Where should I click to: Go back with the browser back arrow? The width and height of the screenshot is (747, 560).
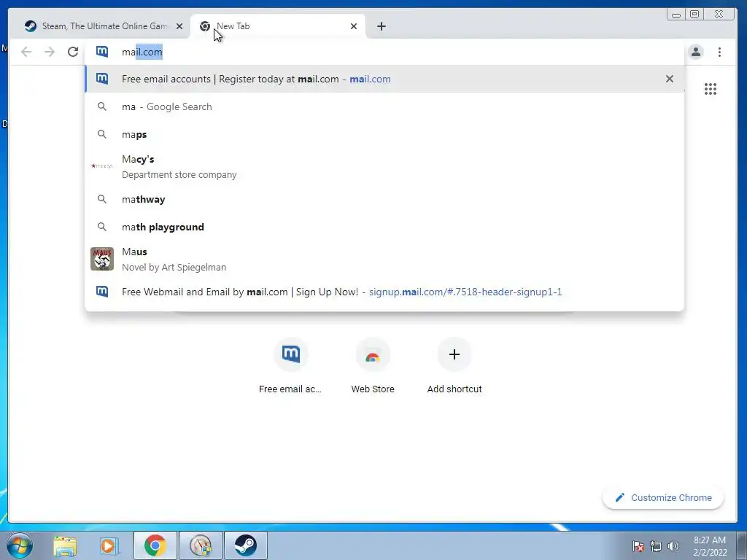26,52
